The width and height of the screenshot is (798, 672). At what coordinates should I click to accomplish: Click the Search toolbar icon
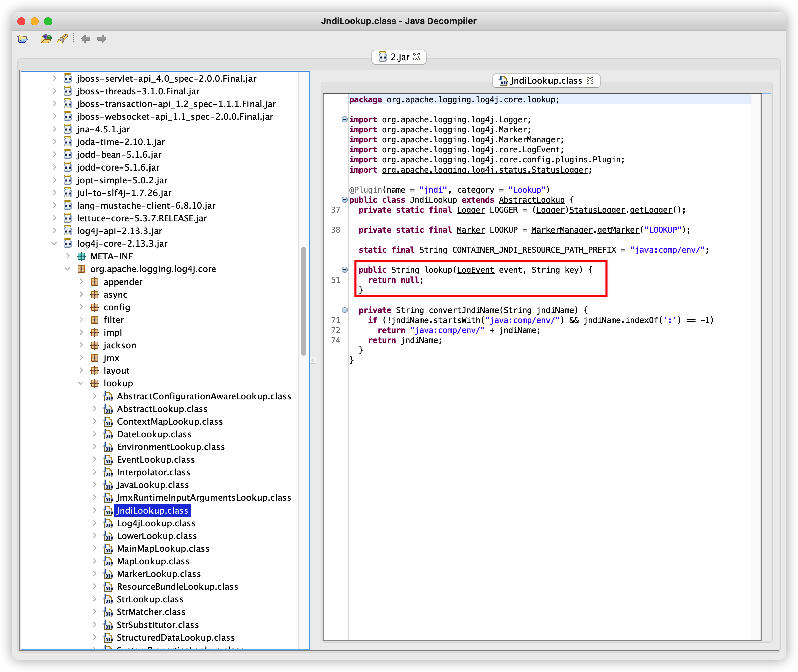(x=63, y=38)
